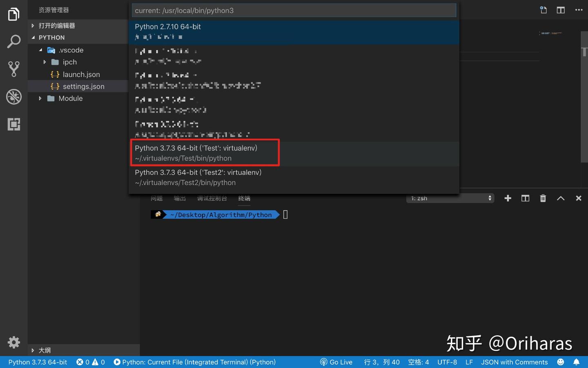Open notifications with the bell icon

coord(576,362)
